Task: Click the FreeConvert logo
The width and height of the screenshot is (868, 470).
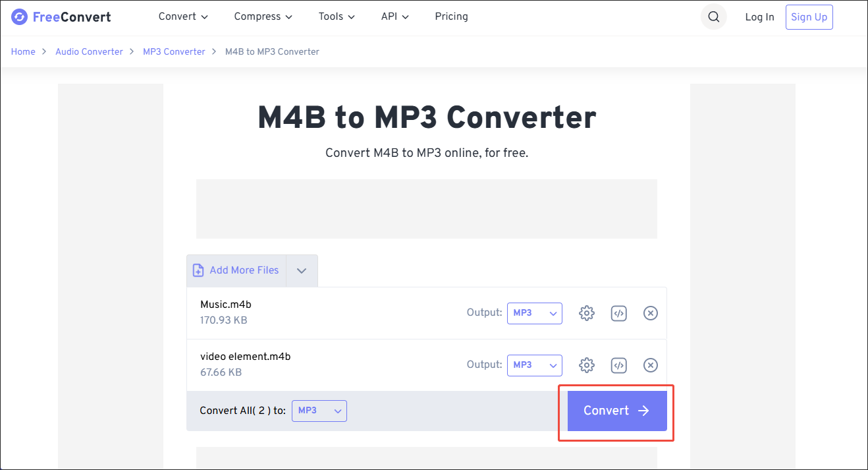Action: coord(61,16)
